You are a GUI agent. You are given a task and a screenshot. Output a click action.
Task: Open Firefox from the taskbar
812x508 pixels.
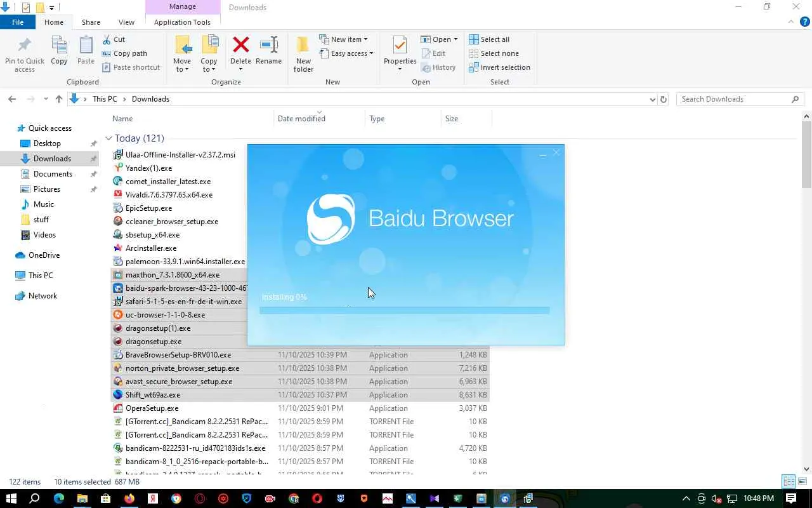pos(129,498)
